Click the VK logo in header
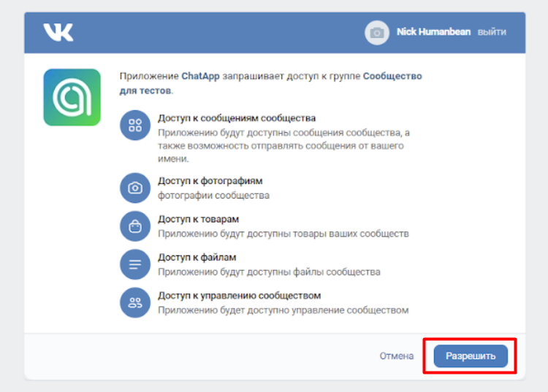This screenshot has width=548, height=392. coord(58,32)
